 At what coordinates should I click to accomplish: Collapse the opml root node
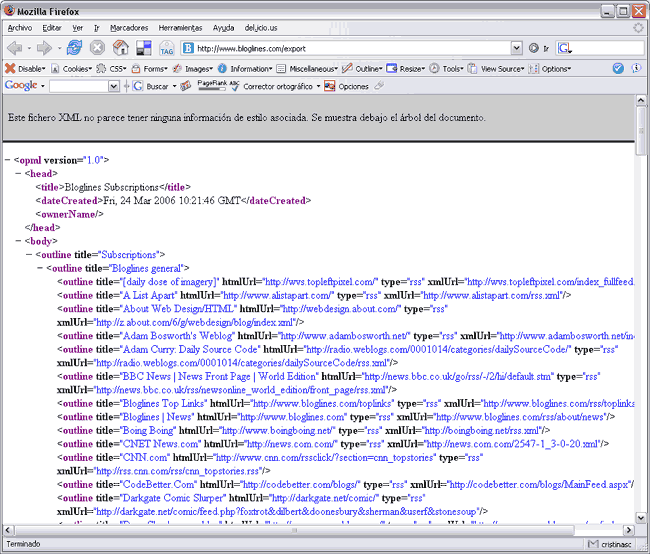click(x=7, y=160)
